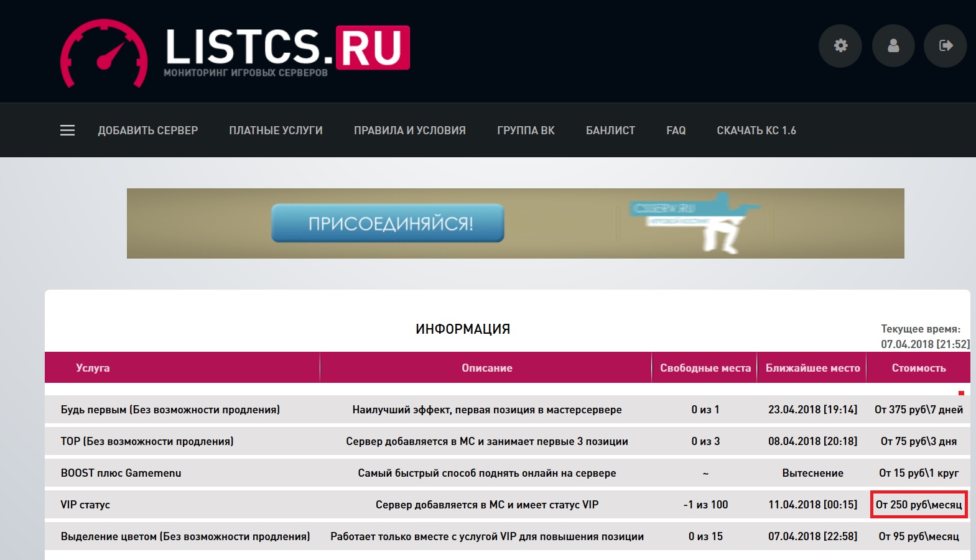
Task: Click the logout arrow icon
Action: [946, 45]
